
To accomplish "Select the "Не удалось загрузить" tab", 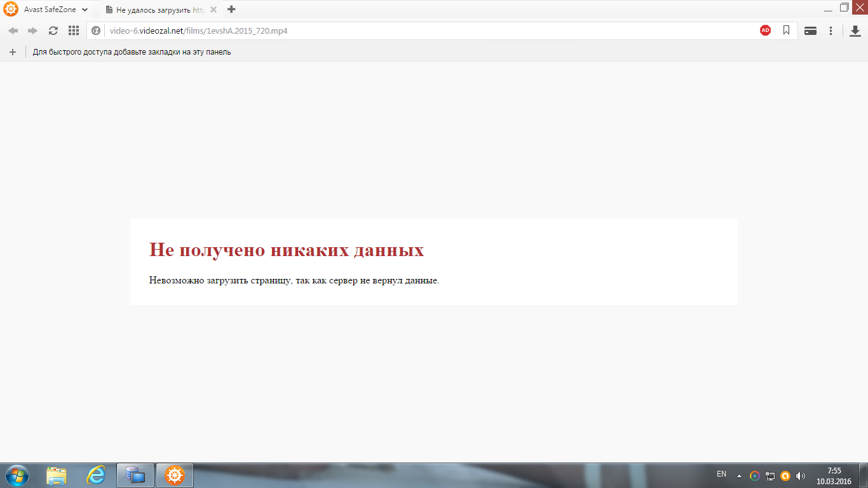I will pos(156,10).
